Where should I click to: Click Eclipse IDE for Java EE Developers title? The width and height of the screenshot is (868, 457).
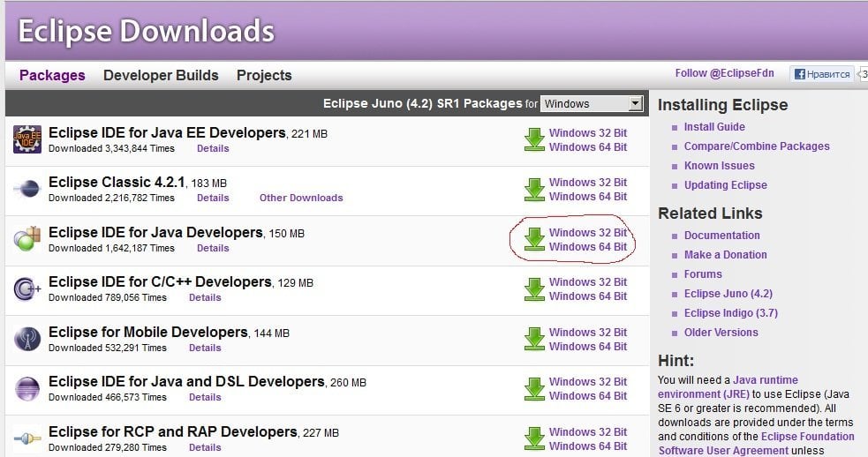pos(167,133)
